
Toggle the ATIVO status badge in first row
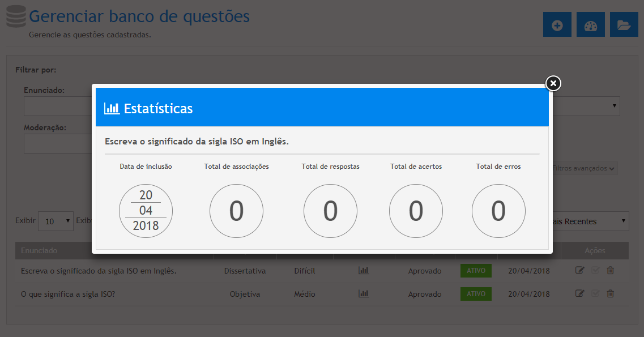(475, 271)
